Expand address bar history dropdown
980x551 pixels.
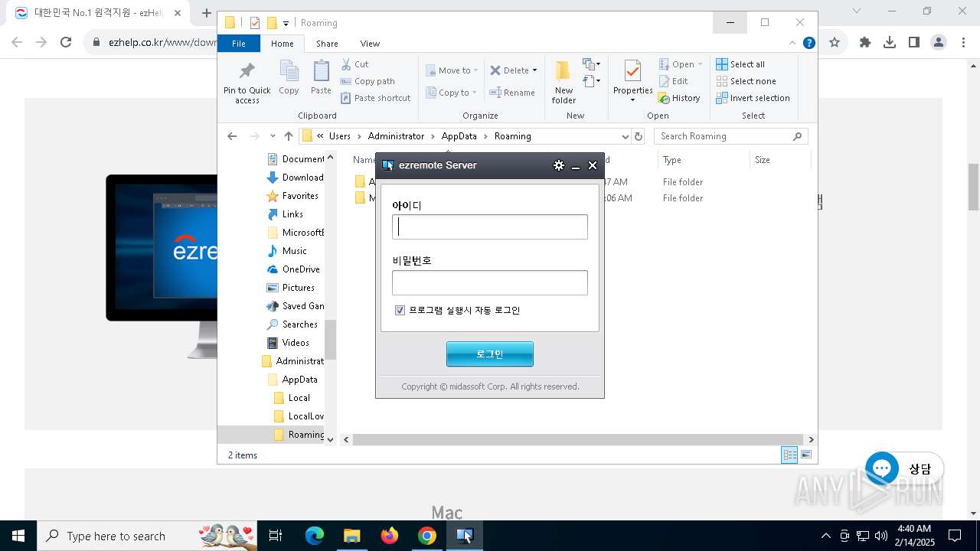coord(625,136)
